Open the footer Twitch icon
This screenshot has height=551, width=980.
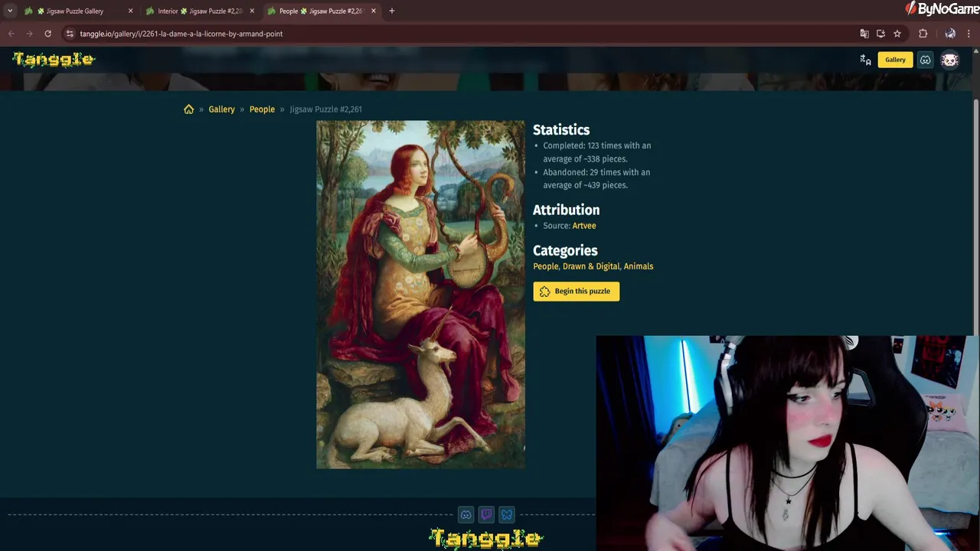pos(486,515)
